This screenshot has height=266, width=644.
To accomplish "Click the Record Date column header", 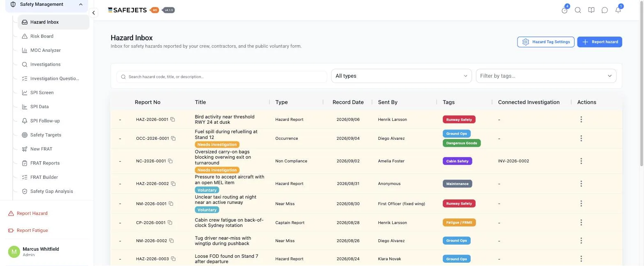I will tap(348, 102).
